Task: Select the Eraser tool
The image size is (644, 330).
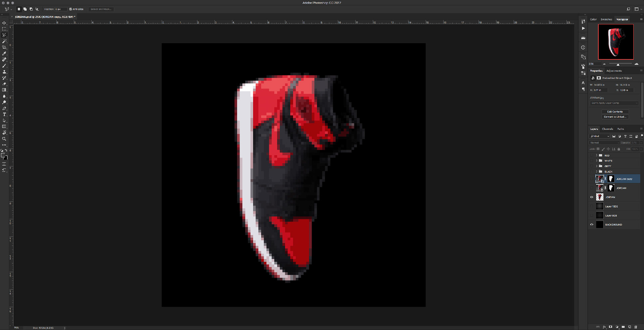Action: [4, 84]
